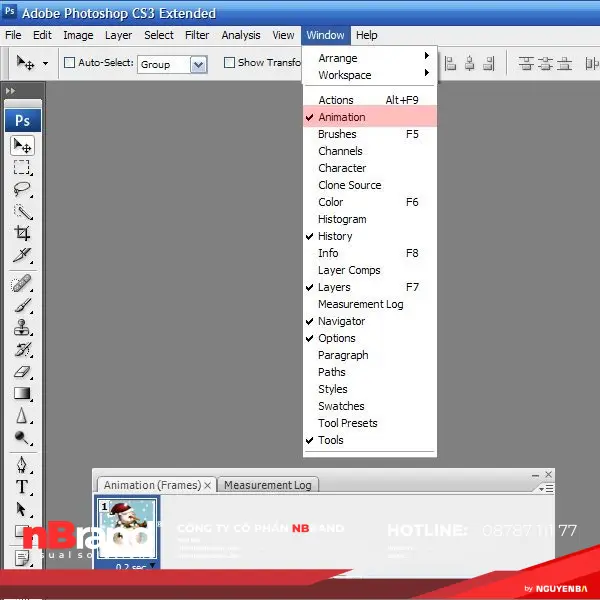Select the Clone Stamp tool
This screenshot has width=600, height=600.
(22, 328)
